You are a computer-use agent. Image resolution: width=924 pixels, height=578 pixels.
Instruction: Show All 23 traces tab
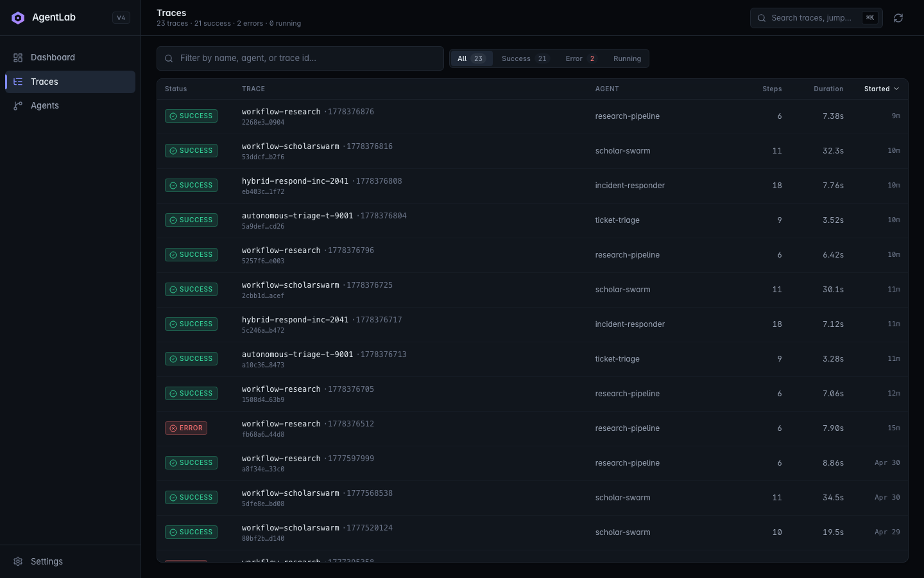(x=472, y=58)
